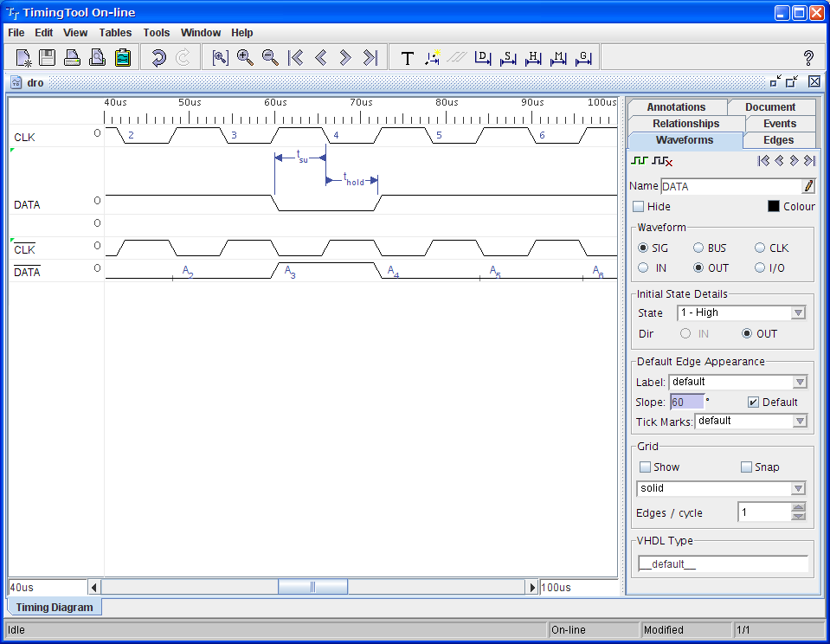Switch to the Document tab
The width and height of the screenshot is (830, 644).
coord(770,107)
